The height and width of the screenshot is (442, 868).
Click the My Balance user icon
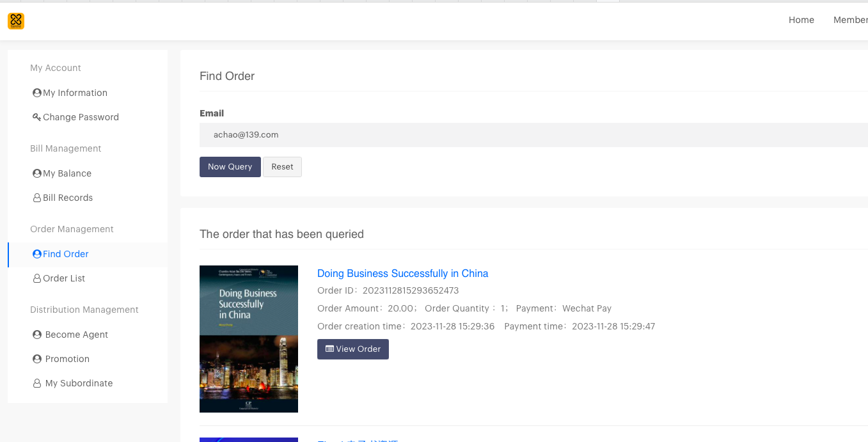37,173
